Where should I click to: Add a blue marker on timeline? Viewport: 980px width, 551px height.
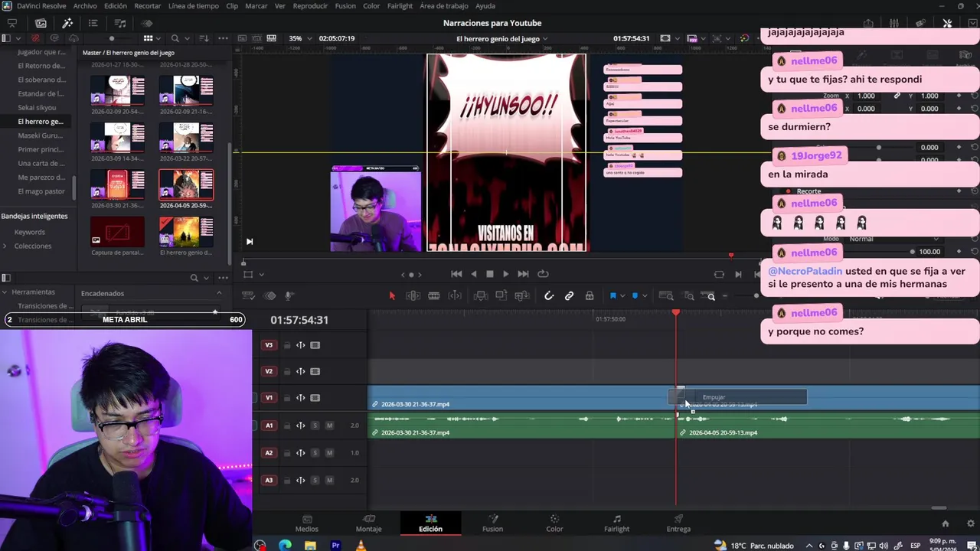[x=635, y=296]
